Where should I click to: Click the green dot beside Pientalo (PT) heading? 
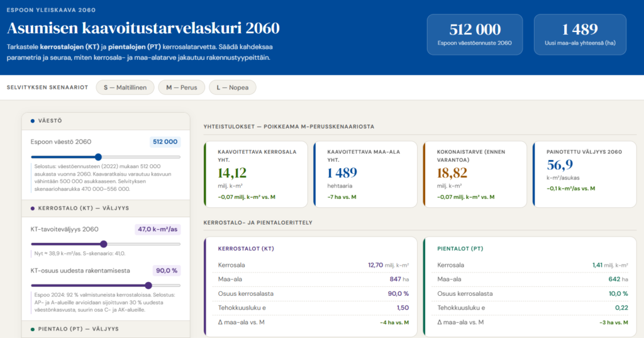[x=33, y=329]
